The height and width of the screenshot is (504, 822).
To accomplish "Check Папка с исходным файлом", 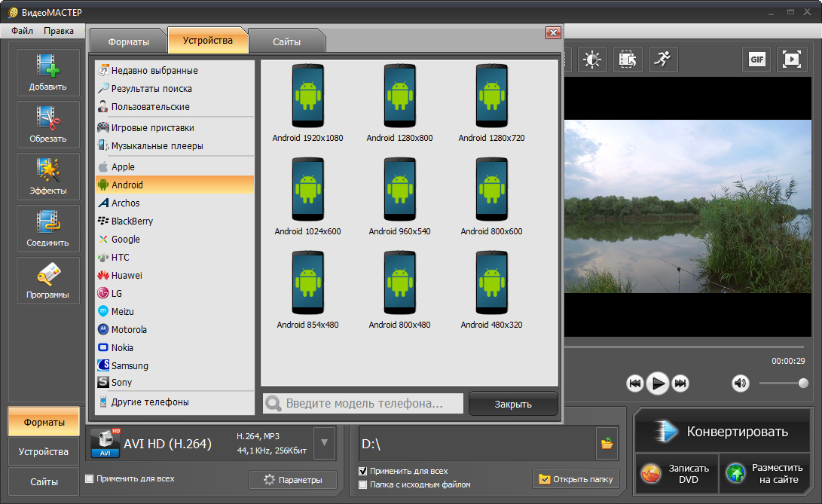I will 362,484.
